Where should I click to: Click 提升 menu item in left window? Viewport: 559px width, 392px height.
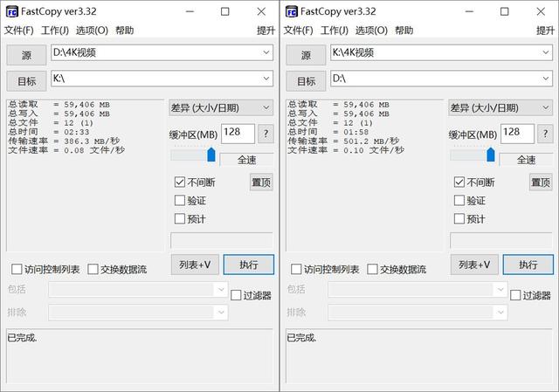pyautogui.click(x=266, y=31)
